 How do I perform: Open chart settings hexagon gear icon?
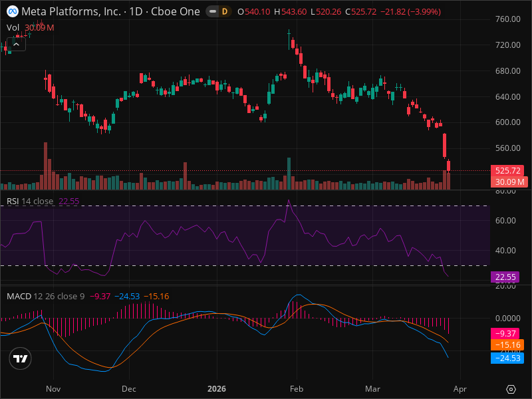pyautogui.click(x=511, y=389)
